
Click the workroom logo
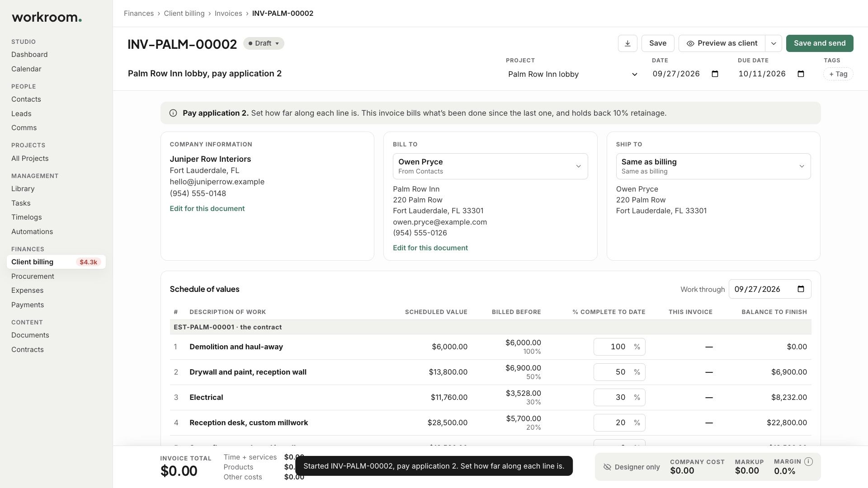[x=47, y=18]
